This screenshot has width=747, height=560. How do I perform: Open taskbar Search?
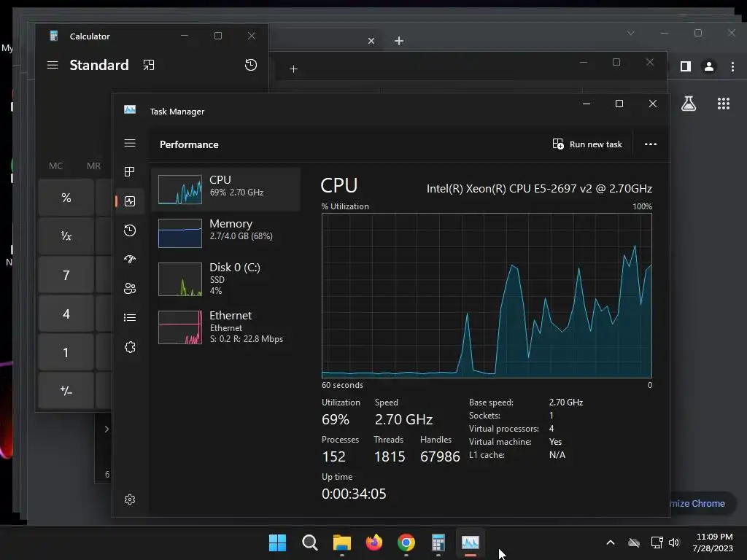pyautogui.click(x=309, y=542)
